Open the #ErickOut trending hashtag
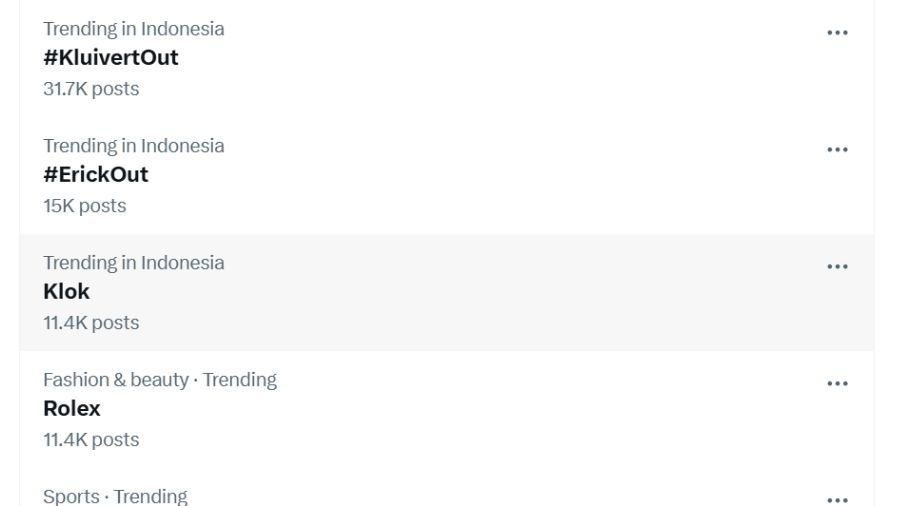Screen dimensions: 900x506 (96, 175)
